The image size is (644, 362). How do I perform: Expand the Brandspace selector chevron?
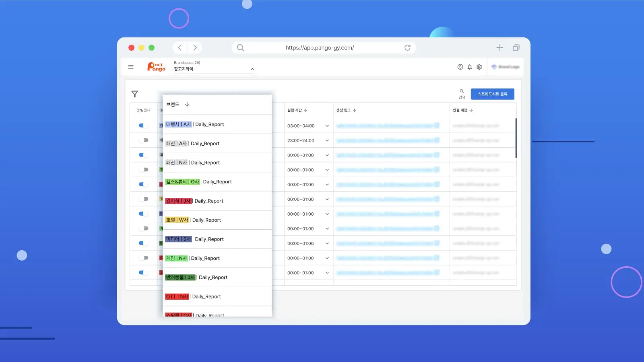point(252,69)
